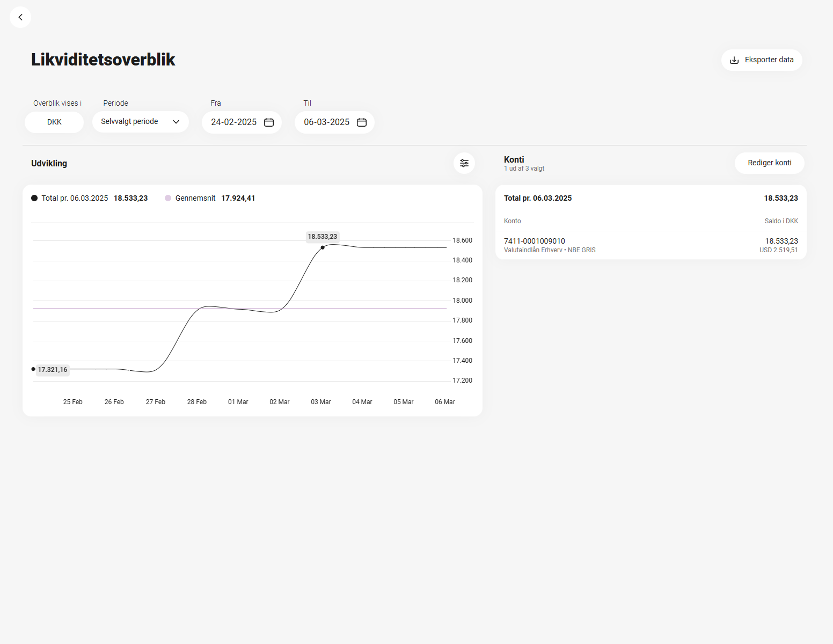Click the 28 Feb axis label
The height and width of the screenshot is (644, 833).
(197, 402)
